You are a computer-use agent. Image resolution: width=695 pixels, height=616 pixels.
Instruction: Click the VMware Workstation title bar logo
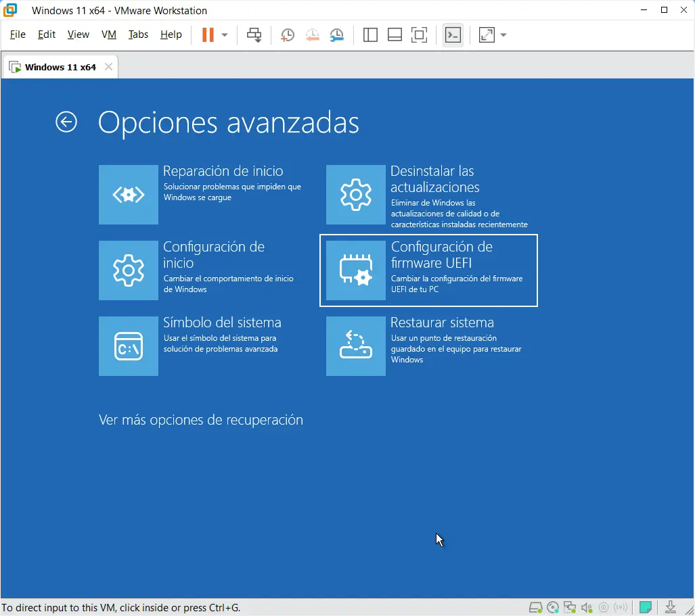click(x=10, y=10)
